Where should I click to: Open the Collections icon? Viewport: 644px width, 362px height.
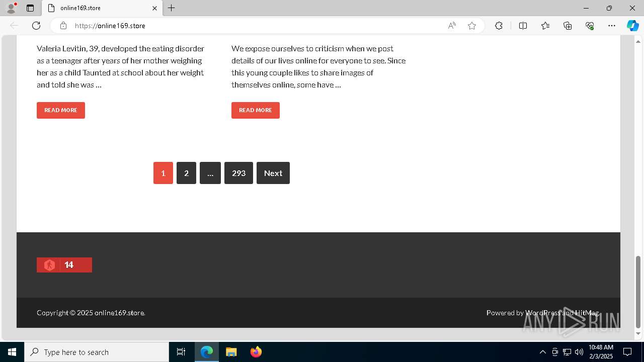point(568,26)
